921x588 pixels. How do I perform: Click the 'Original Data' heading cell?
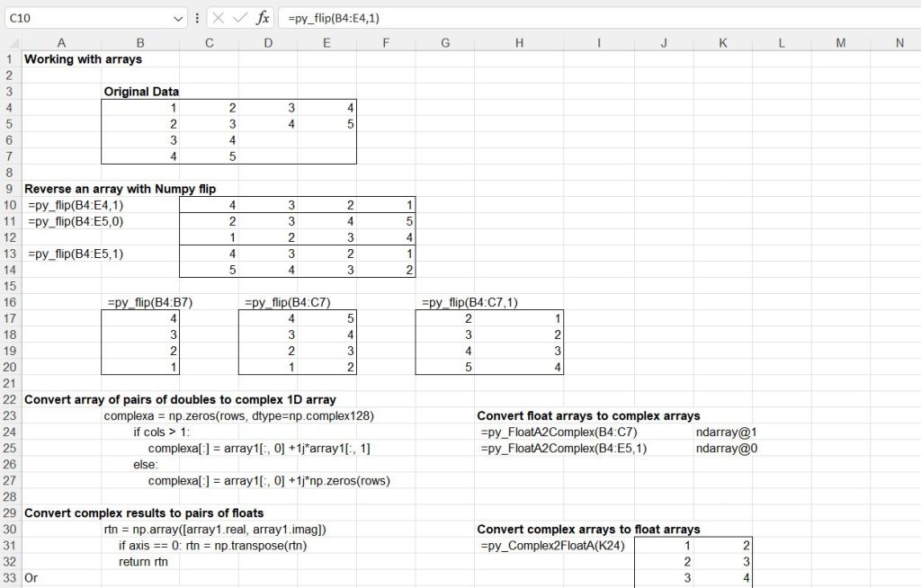pos(141,92)
